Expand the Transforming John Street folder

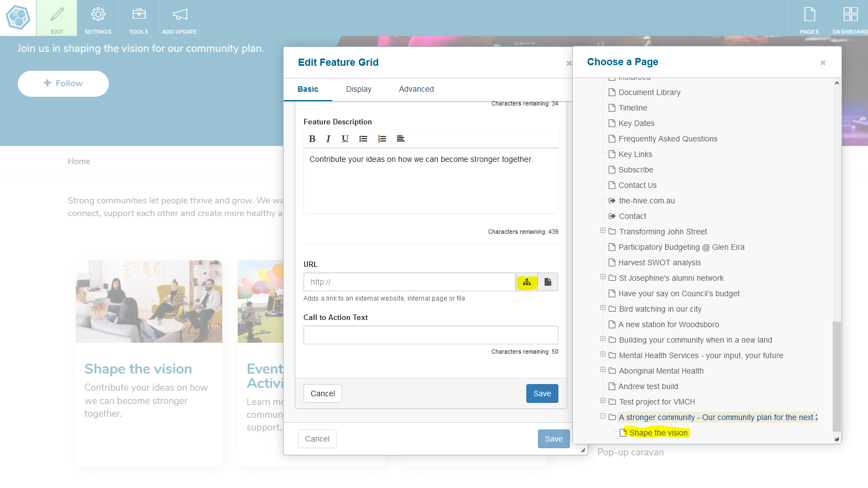[x=603, y=231]
